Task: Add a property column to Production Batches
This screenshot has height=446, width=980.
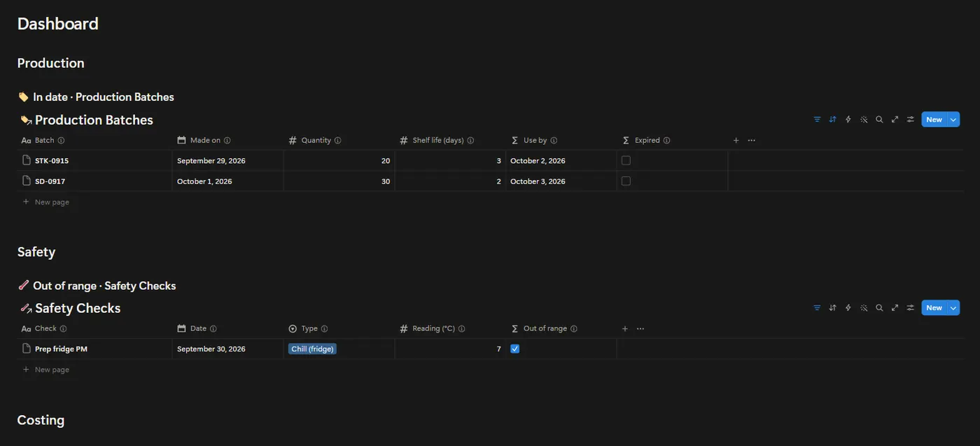Action: pos(736,140)
